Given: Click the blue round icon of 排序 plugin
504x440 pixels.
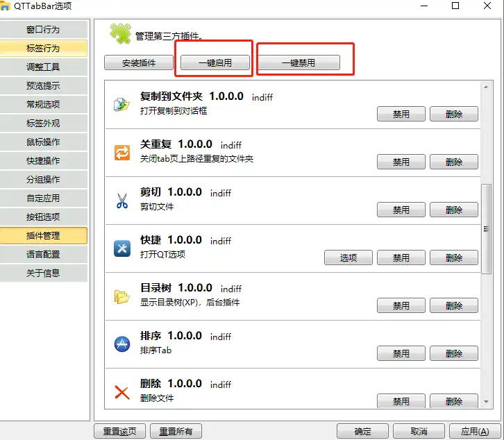Looking at the screenshot, I should pos(122,344).
